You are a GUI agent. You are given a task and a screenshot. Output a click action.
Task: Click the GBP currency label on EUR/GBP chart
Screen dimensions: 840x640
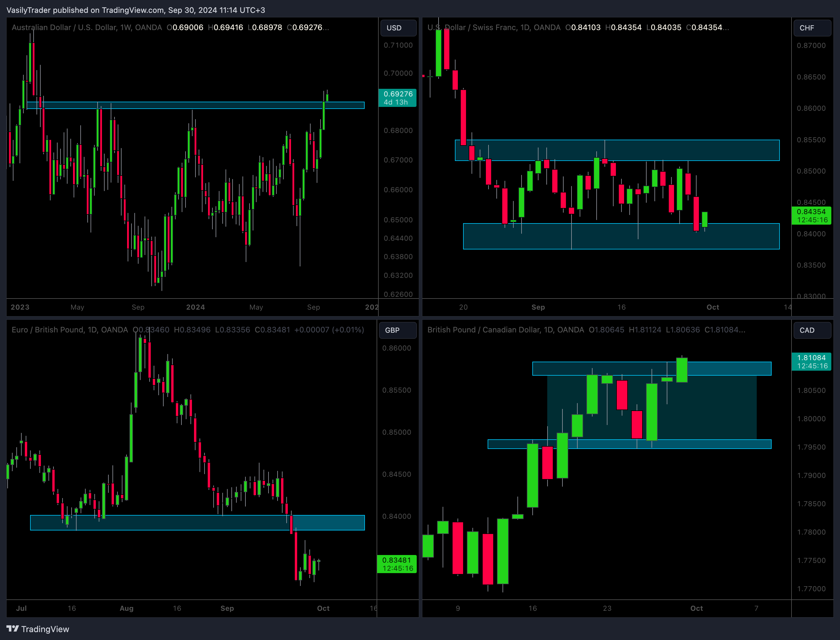pos(397,330)
